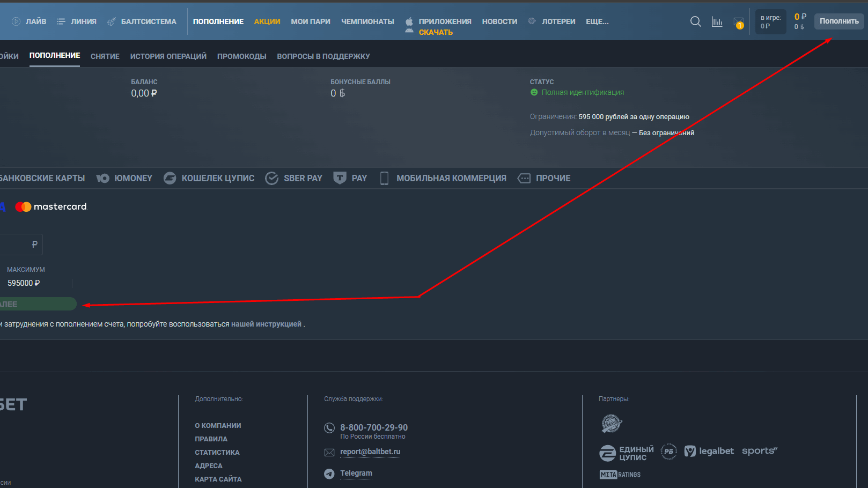Click the Meta Ratings partner logo

(x=620, y=475)
